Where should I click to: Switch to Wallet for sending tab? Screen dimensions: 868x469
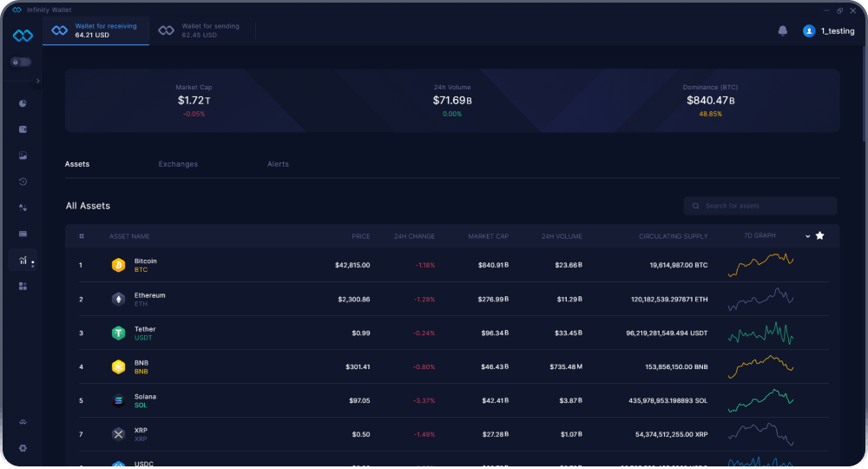[x=202, y=30]
